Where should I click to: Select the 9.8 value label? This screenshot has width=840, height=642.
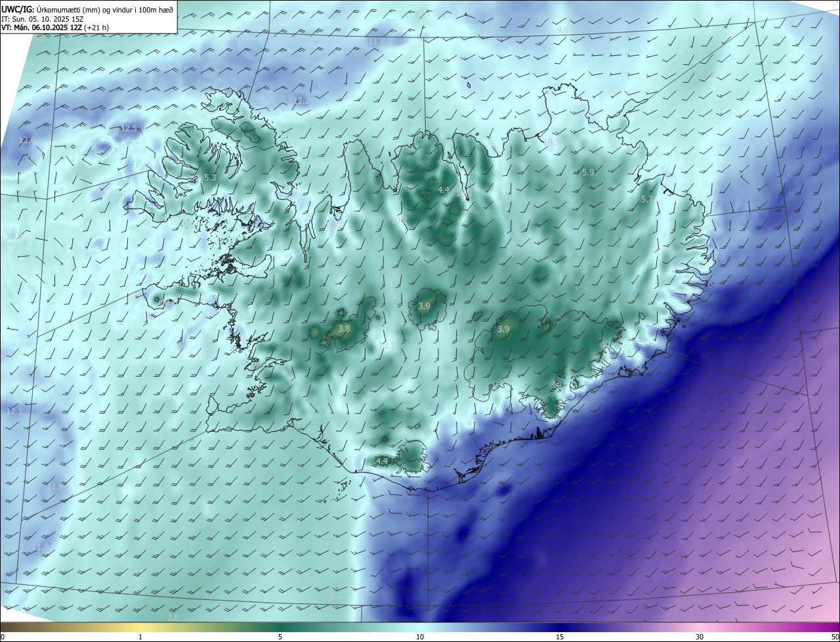(562, 30)
